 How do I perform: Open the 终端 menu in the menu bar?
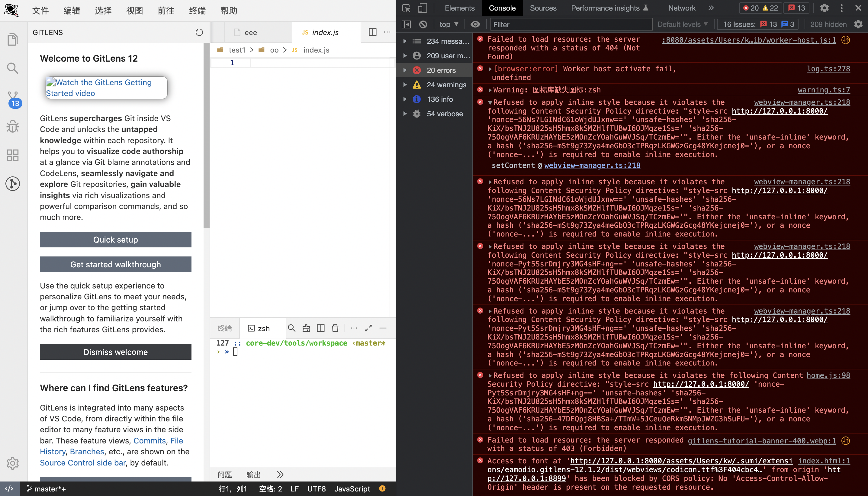coord(197,11)
